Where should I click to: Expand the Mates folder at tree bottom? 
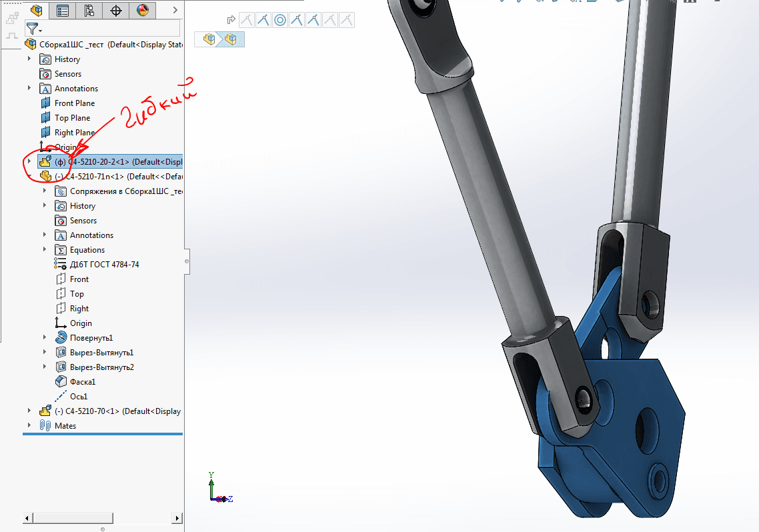(x=29, y=425)
